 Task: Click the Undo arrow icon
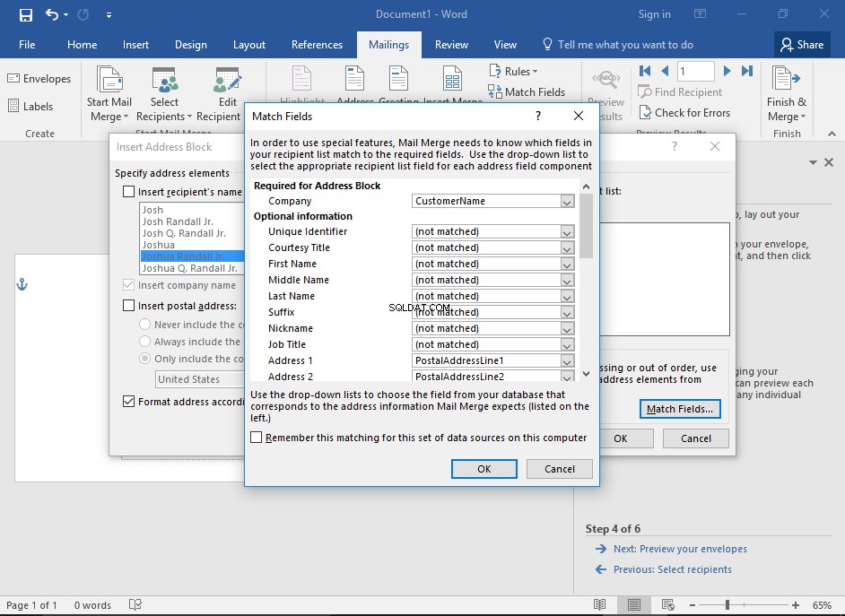(52, 14)
